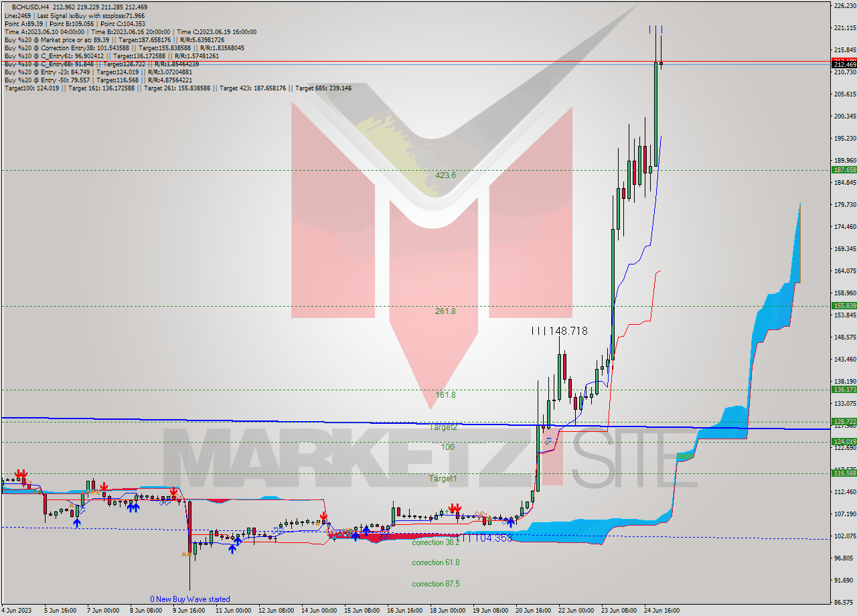Click the 226.230 price scale label
The image size is (857, 616).
(844, 5)
